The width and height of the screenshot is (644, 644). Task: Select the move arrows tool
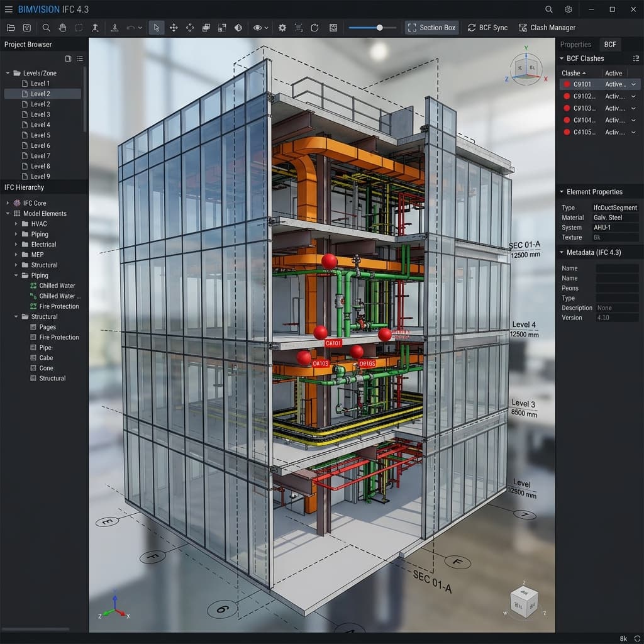[x=174, y=28]
